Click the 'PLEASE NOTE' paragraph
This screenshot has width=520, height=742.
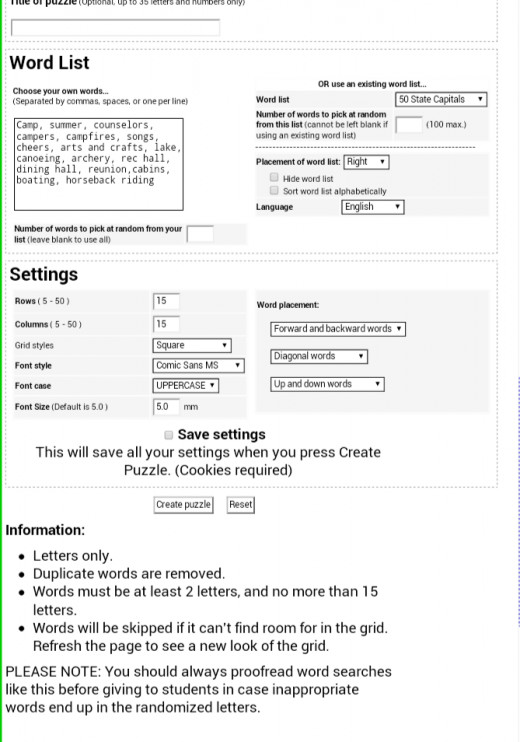[x=199, y=689]
